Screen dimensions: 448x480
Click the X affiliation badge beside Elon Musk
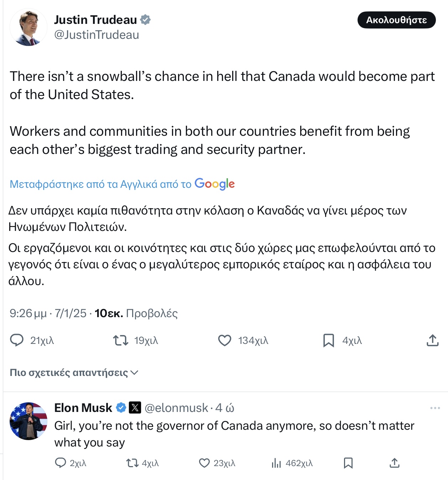(135, 407)
